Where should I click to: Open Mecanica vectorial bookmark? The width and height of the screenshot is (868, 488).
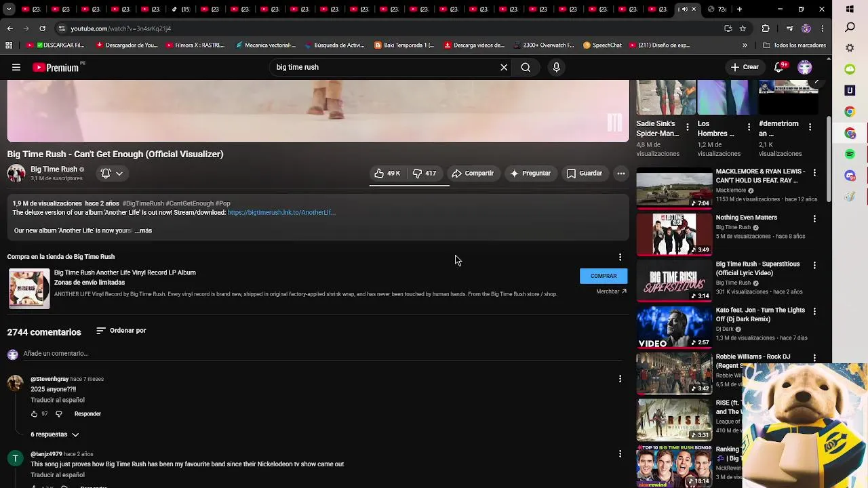click(x=265, y=45)
